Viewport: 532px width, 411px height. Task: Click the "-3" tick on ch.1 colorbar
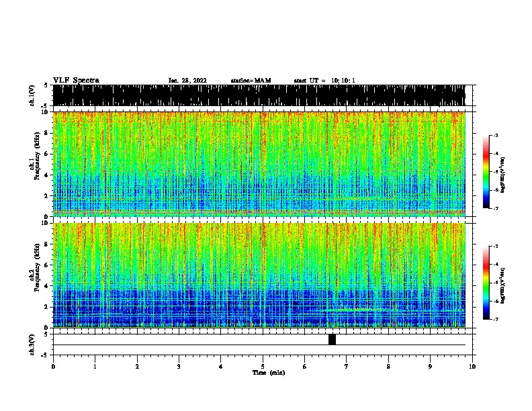[x=495, y=136]
